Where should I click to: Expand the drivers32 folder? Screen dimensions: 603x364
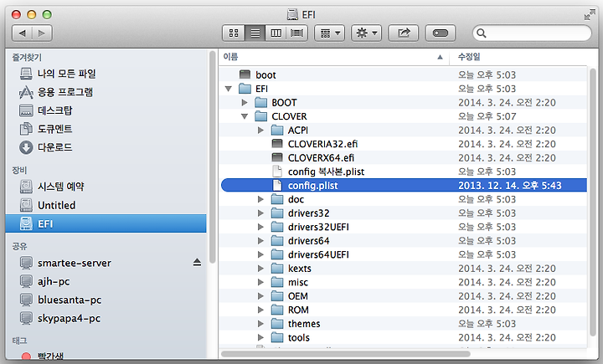[260, 213]
